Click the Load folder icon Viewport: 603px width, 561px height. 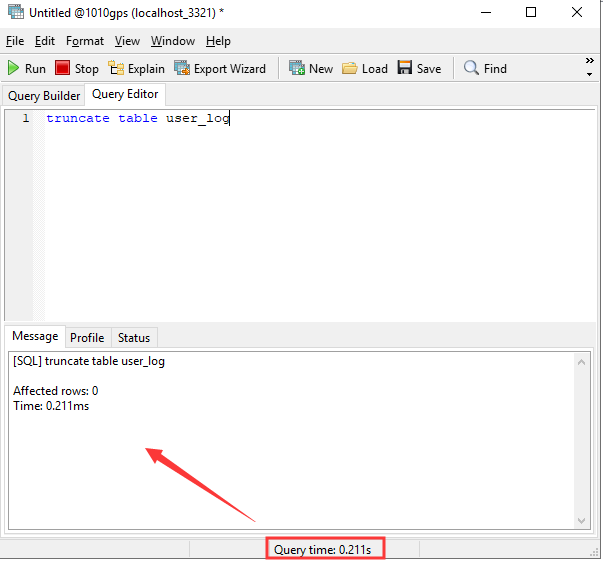[350, 68]
